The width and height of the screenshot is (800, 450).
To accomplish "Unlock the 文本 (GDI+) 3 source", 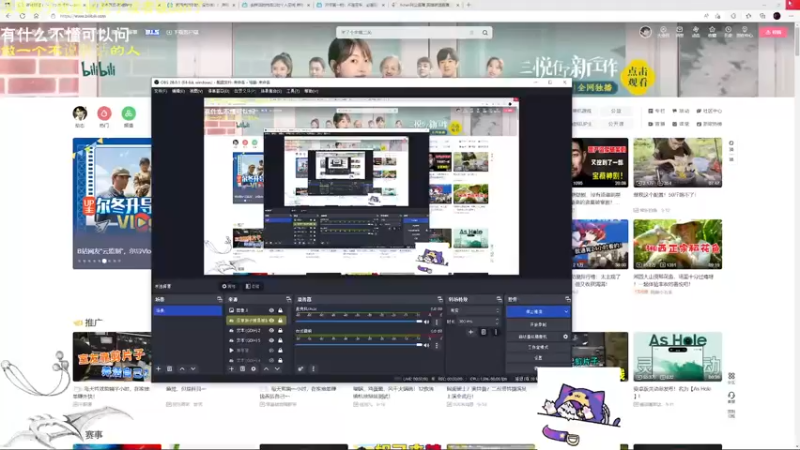I will tap(280, 340).
